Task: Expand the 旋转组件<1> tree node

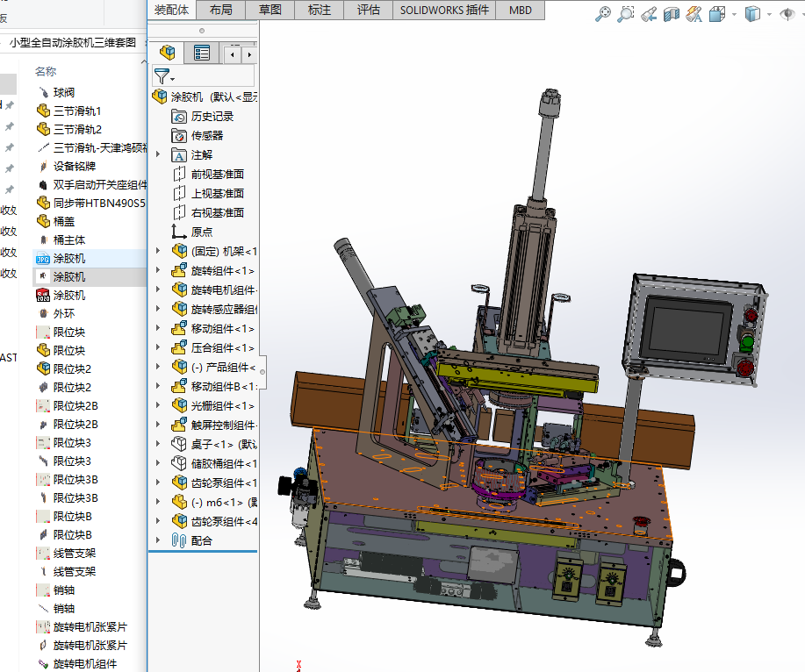Action: pyautogui.click(x=158, y=271)
